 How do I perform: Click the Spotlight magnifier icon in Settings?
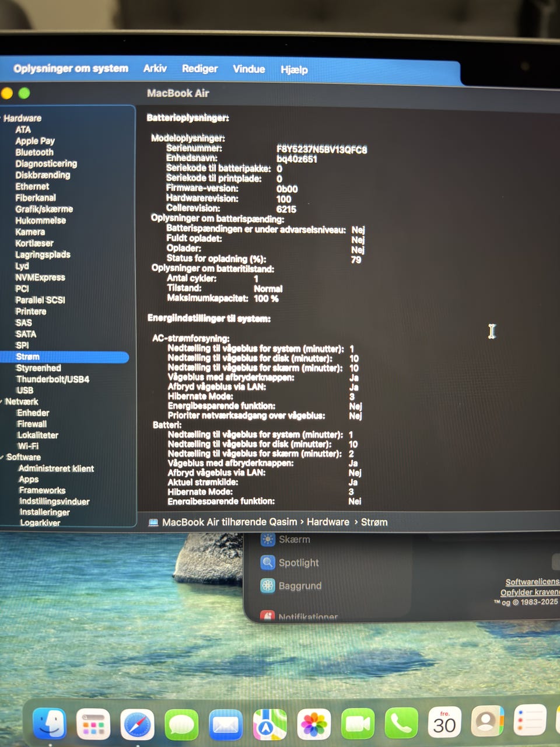coord(268,563)
